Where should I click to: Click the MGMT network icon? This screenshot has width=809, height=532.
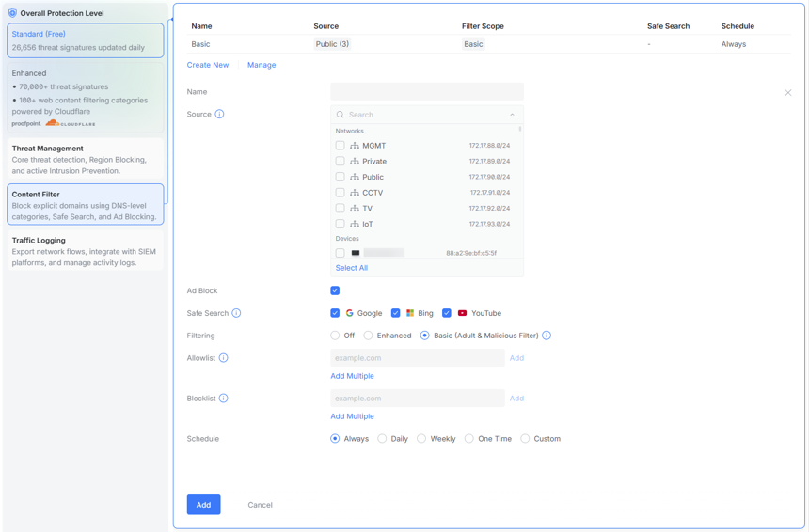click(355, 146)
